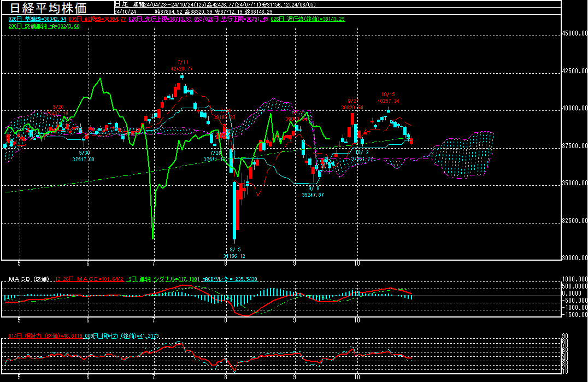Viewport: 588px width, 382px height.
Task: Click the date 24/10/24 in the header
Action: point(125,11)
